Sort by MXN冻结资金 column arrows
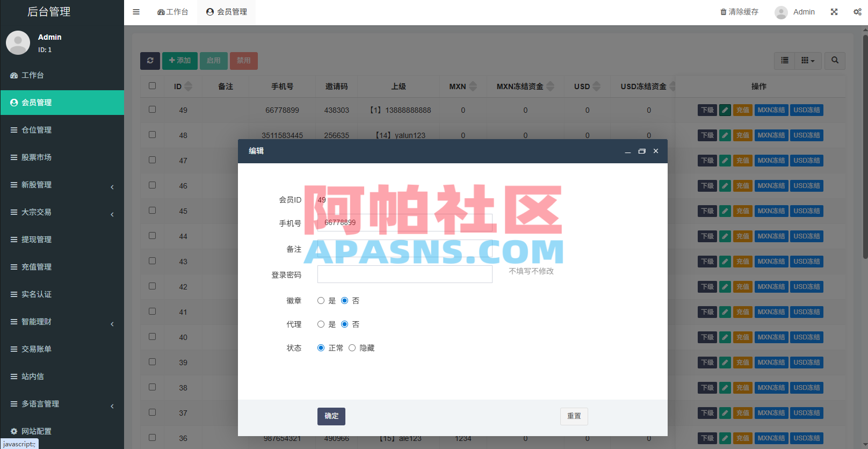The height and width of the screenshot is (449, 868). tap(550, 86)
